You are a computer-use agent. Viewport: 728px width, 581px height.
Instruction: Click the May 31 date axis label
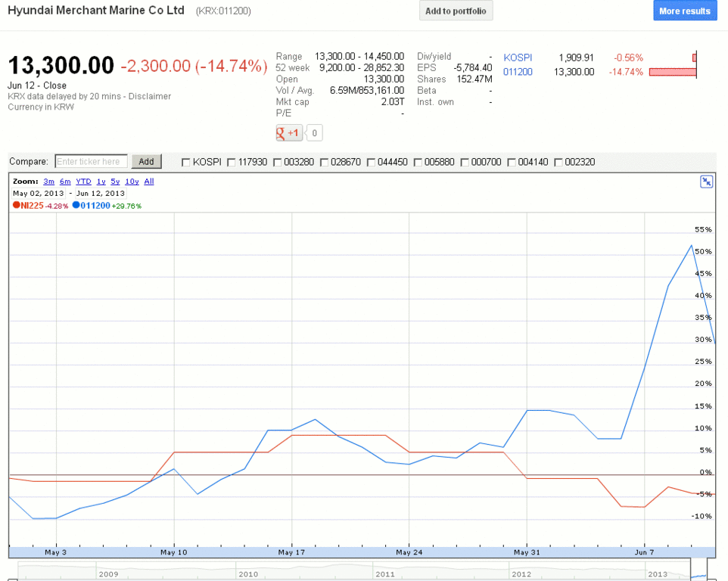pyautogui.click(x=527, y=552)
